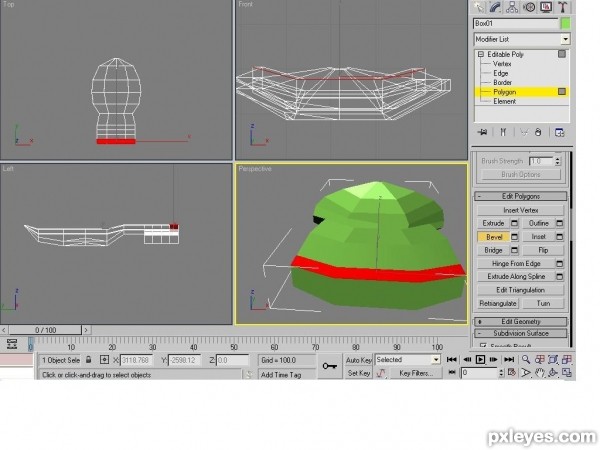The height and width of the screenshot is (450, 600).
Task: Toggle Show End Result icon
Action: 503,132
